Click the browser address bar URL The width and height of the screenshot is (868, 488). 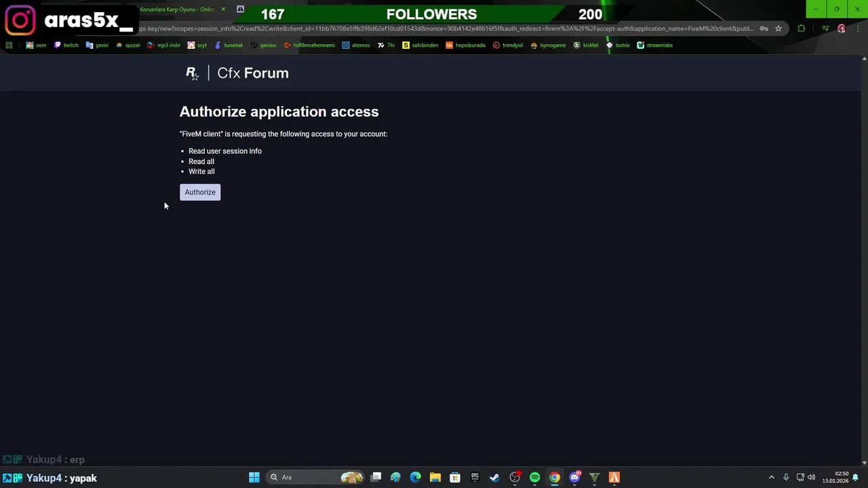[446, 28]
